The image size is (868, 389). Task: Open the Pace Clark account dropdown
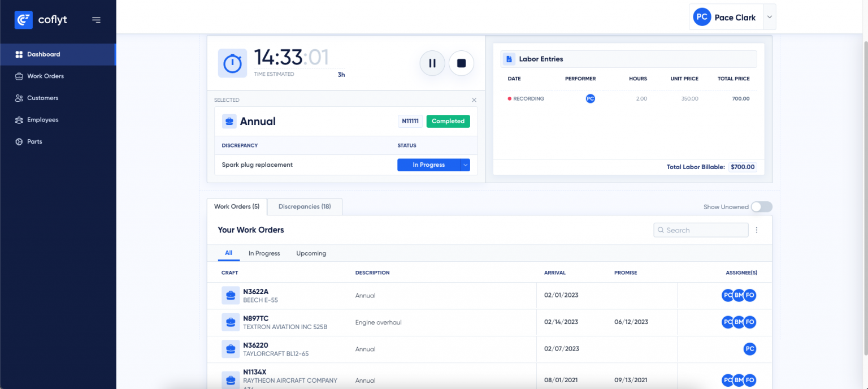pos(732,17)
